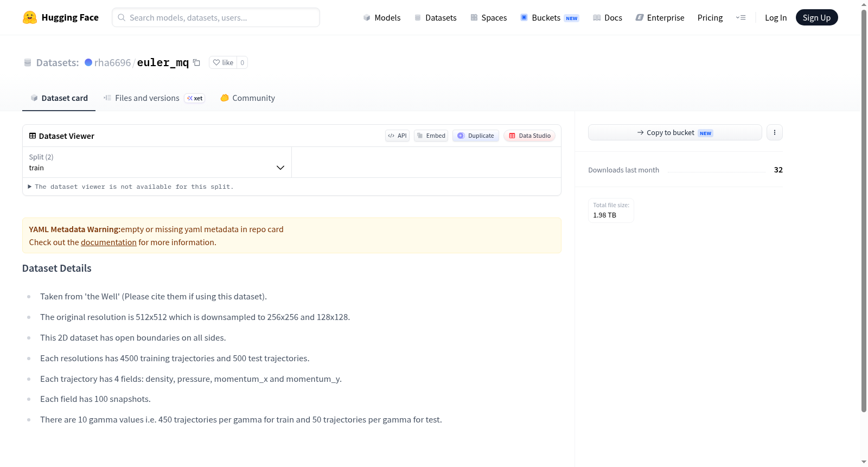Open the three-dot more options menu
868x467 pixels.
774,132
